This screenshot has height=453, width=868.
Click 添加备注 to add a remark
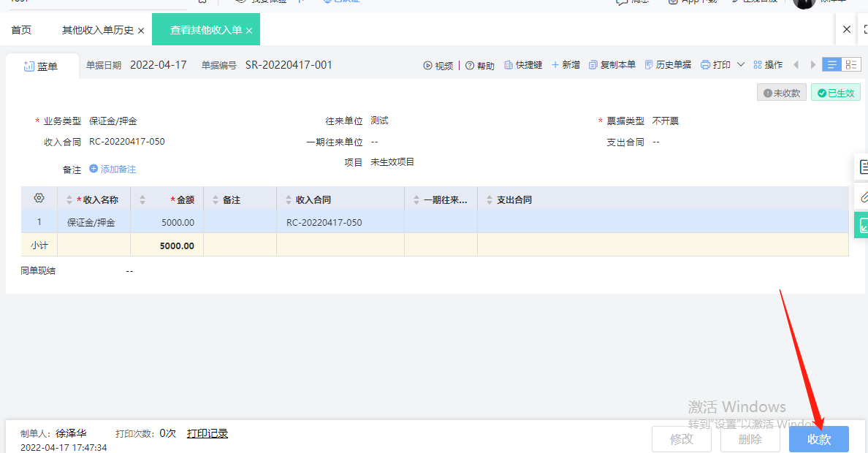[113, 169]
